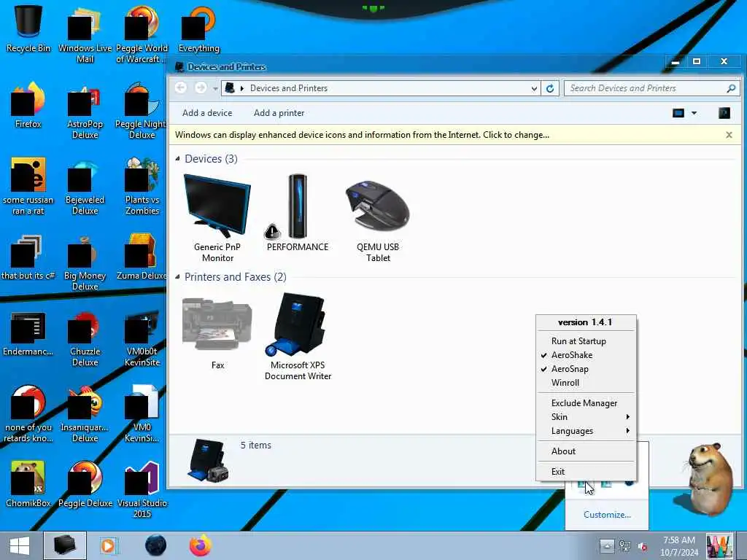The height and width of the screenshot is (560, 747).
Task: Select Peggle Deluxe desktop icon
Action: pyautogui.click(x=85, y=484)
